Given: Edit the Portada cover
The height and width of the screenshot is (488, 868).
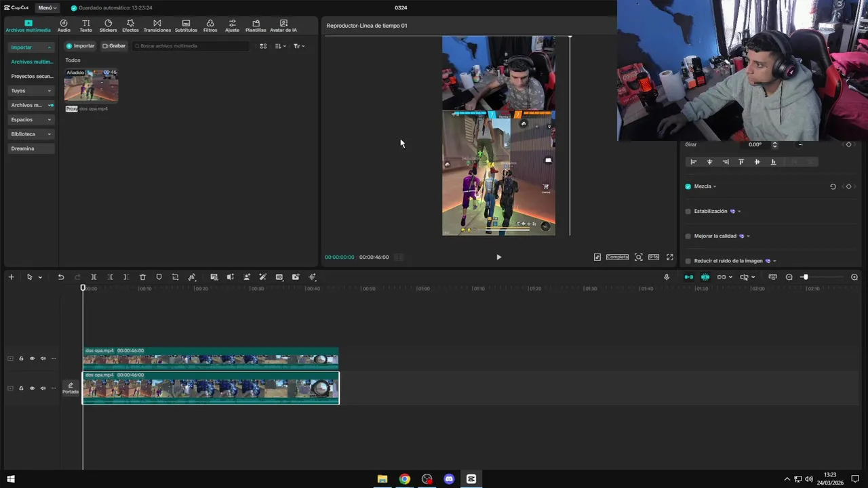Looking at the screenshot, I should point(71,388).
